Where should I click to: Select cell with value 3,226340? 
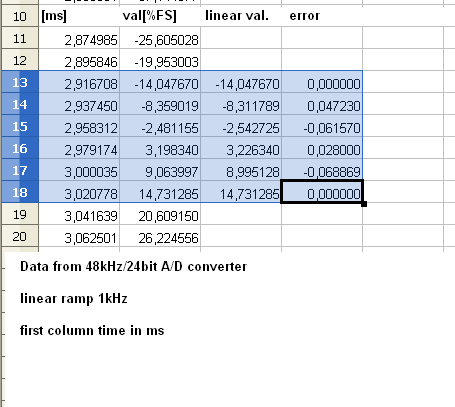tap(241, 148)
